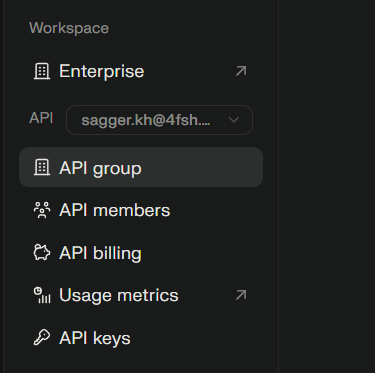The image size is (375, 373).
Task: Navigate to the API keys page
Action: point(141,338)
